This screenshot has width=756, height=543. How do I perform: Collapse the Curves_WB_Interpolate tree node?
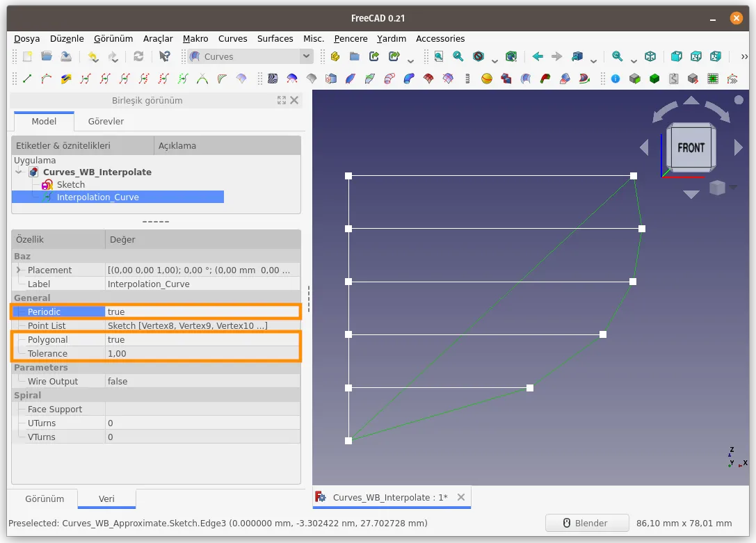tap(19, 172)
